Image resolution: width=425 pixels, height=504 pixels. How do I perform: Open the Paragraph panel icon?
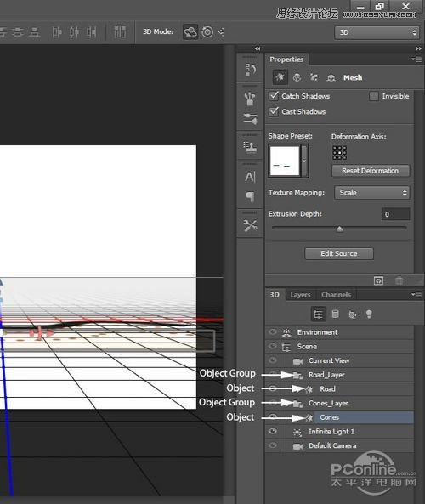tap(250, 196)
